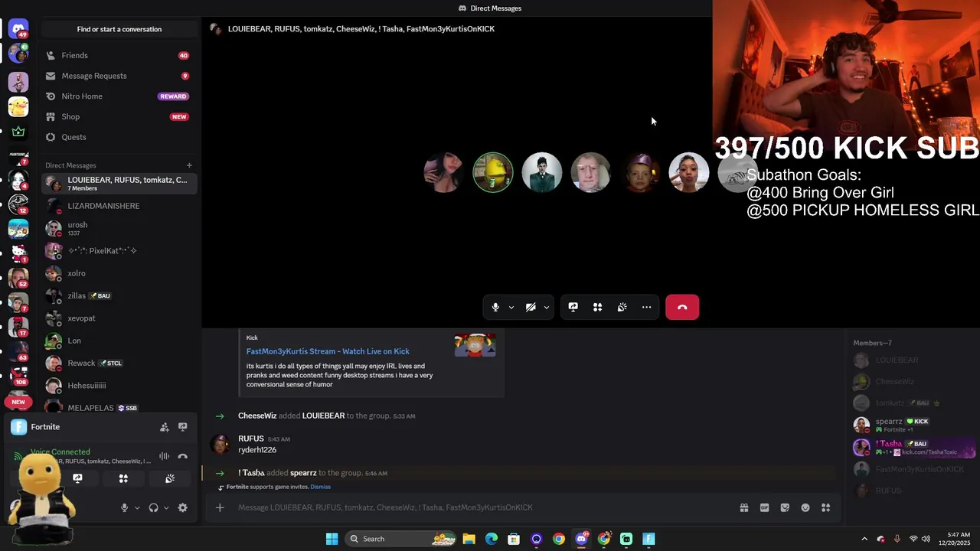Viewport: 980px width, 551px height.
Task: Open emoji picker in message bar
Action: click(805, 507)
